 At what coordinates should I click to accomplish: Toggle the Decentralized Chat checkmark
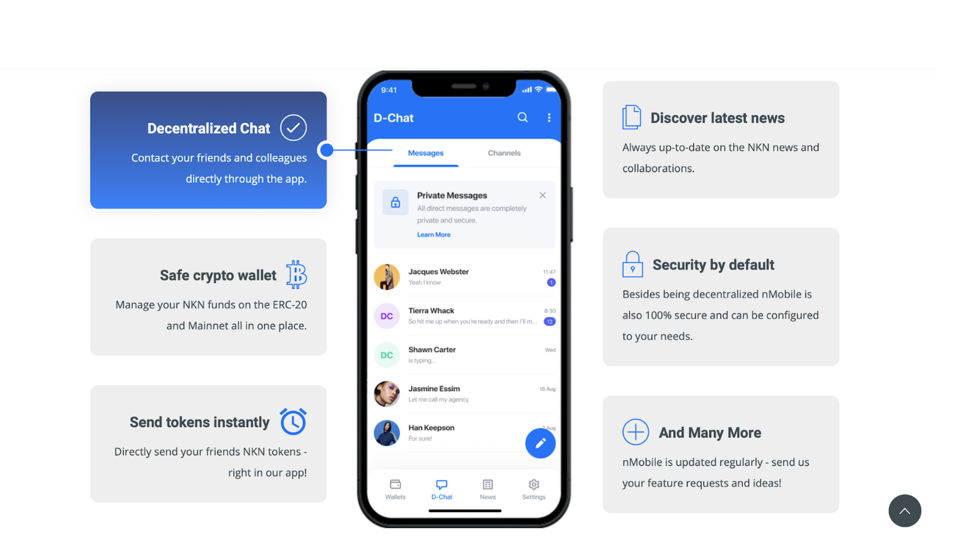(294, 128)
